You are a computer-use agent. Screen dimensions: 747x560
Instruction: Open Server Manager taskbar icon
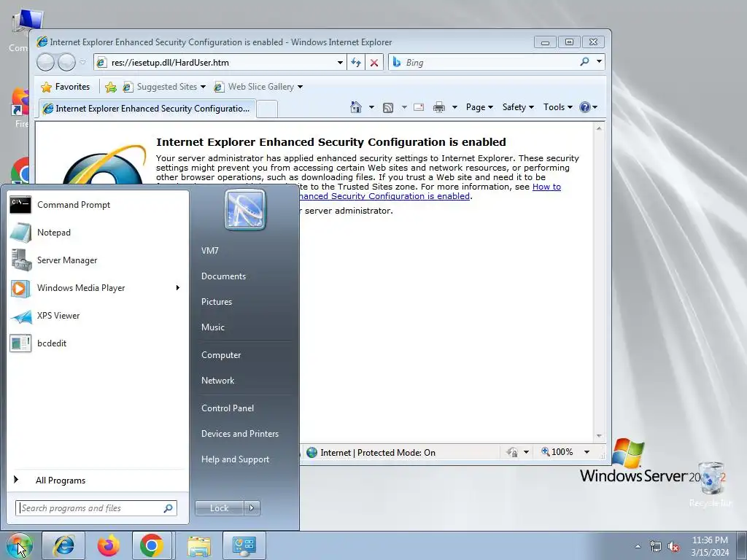[x=244, y=545]
